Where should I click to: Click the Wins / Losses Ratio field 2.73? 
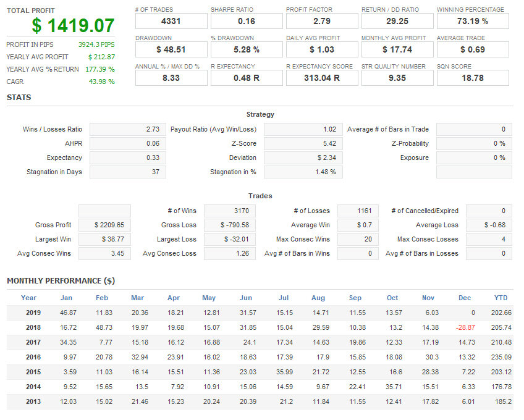tap(128, 129)
